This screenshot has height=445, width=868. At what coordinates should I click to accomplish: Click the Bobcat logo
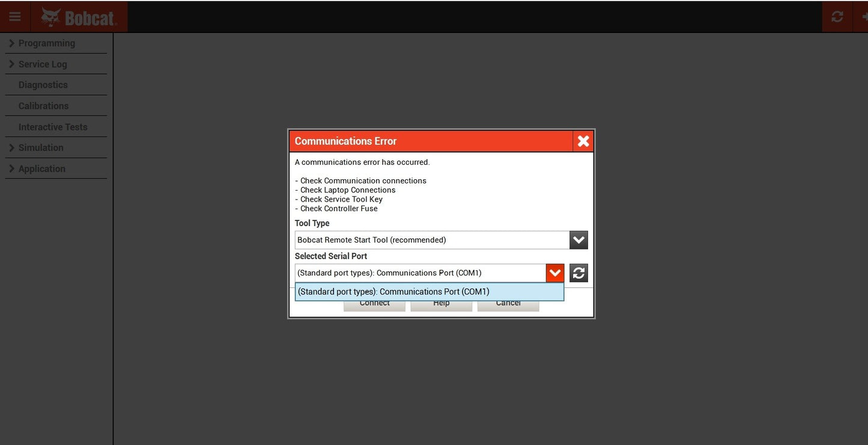click(79, 17)
